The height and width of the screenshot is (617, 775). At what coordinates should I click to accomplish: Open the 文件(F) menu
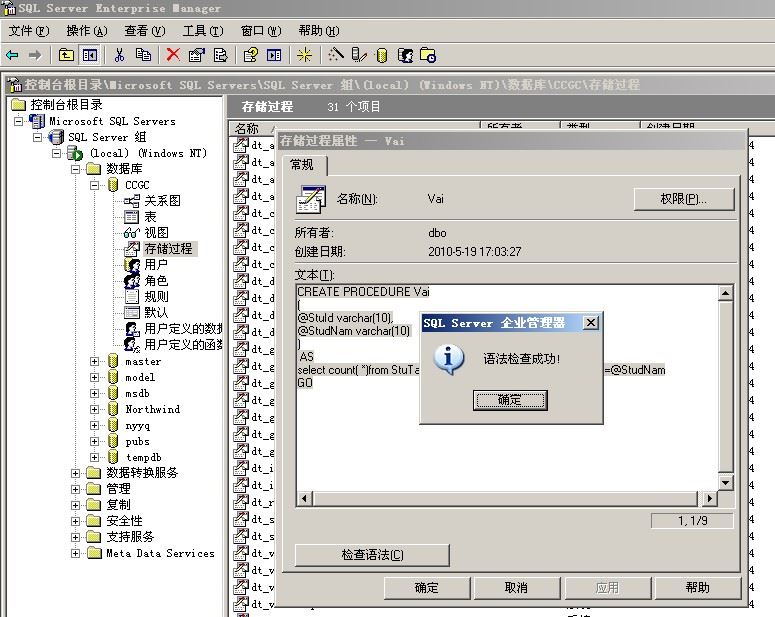(x=29, y=31)
